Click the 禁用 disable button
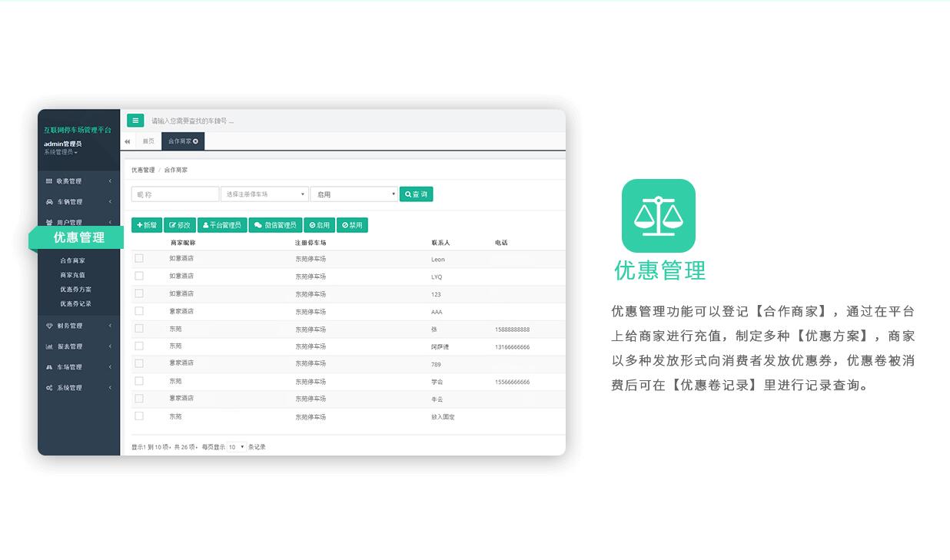This screenshot has width=950, height=560. (x=352, y=225)
